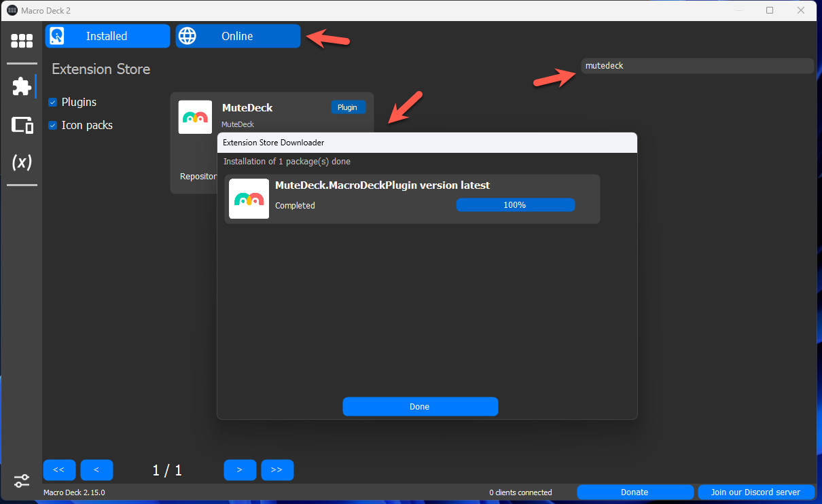
Task: Click the 100% progress bar
Action: pos(515,204)
